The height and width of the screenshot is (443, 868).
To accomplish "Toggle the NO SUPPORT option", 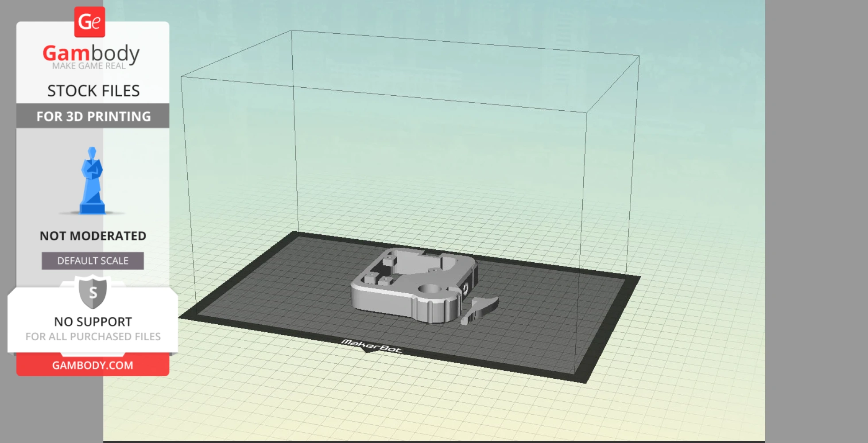I will point(92,322).
